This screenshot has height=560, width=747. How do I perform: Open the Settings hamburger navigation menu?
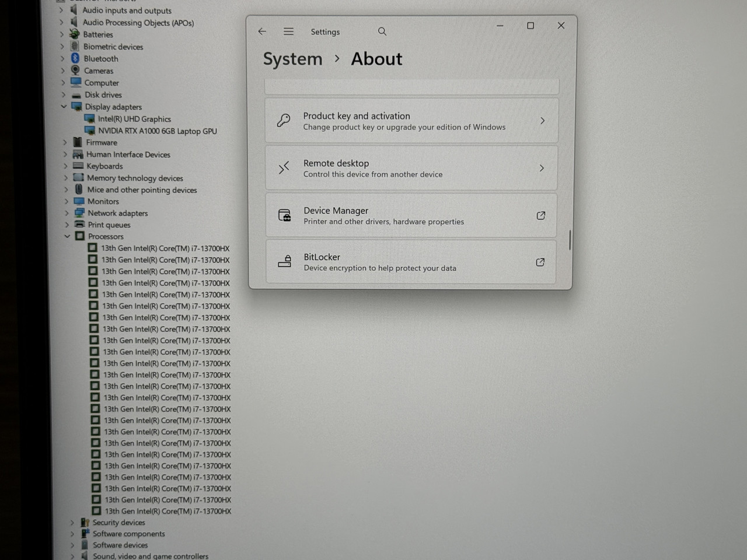pyautogui.click(x=288, y=32)
